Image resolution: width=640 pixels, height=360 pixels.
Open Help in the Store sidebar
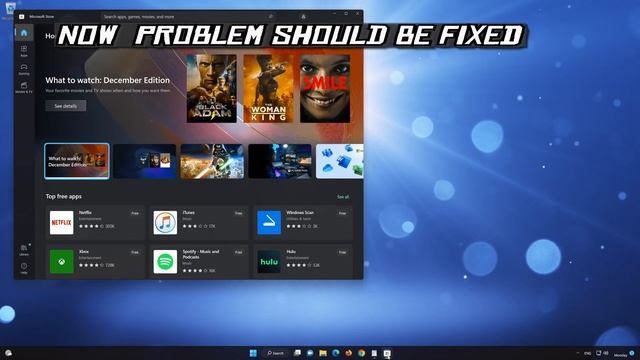[x=24, y=268]
